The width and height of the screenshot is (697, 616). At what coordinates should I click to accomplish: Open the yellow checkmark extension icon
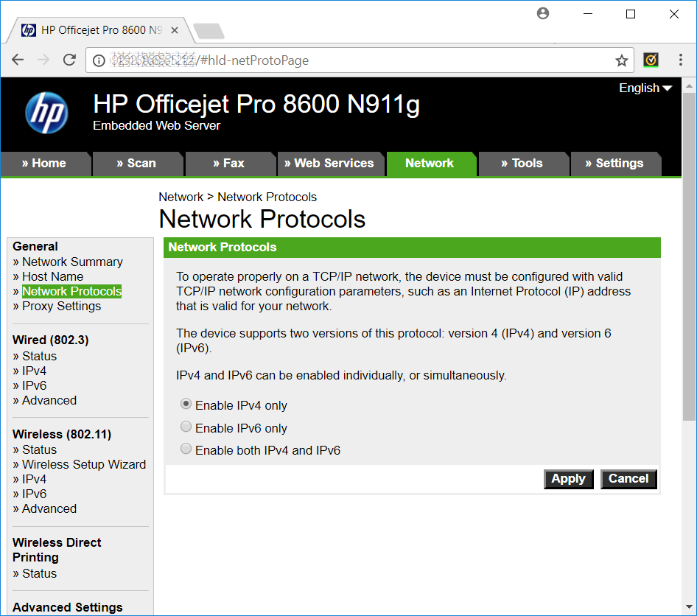[x=651, y=60]
